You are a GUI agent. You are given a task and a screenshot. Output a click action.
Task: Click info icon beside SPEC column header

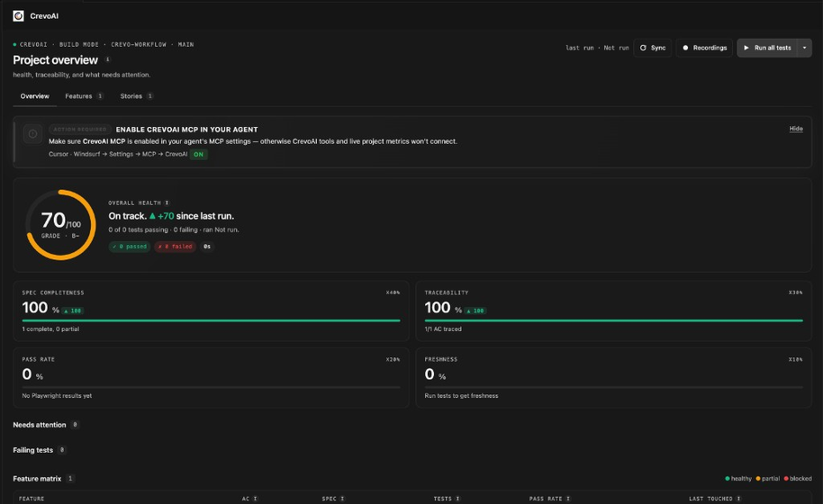342,499
